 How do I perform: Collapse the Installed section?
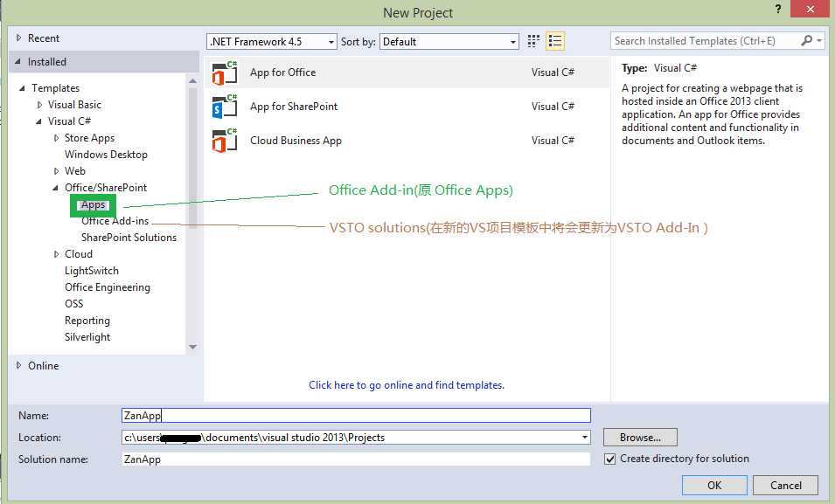click(17, 62)
